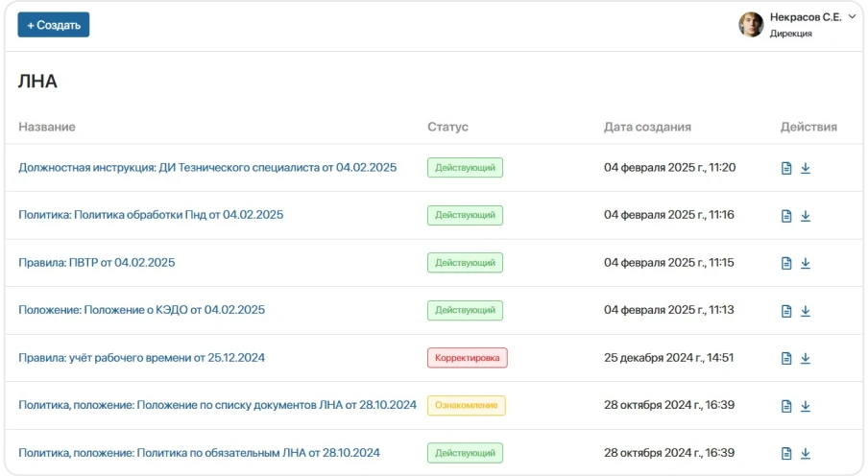Click the Название column header
Image resolution: width=868 pixels, height=476 pixels.
pyautogui.click(x=47, y=127)
